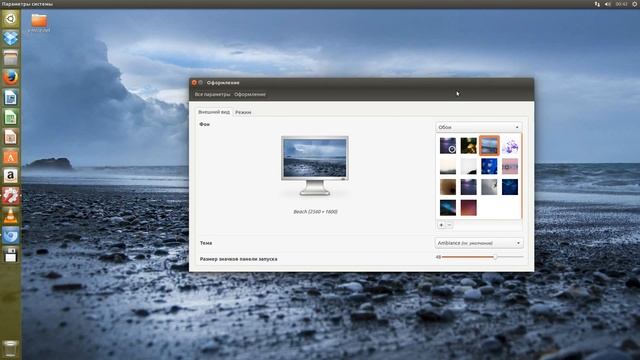Open LibreOffice Calc from the launcher

click(x=11, y=117)
